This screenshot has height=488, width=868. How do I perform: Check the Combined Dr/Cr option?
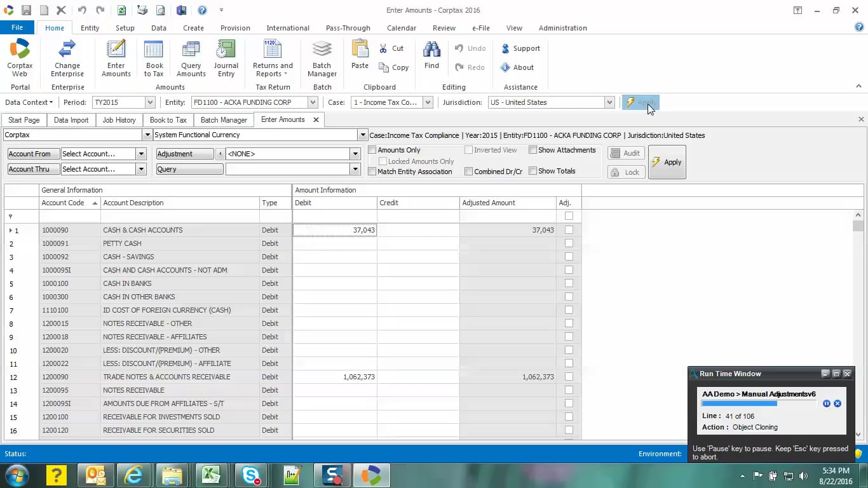(468, 172)
